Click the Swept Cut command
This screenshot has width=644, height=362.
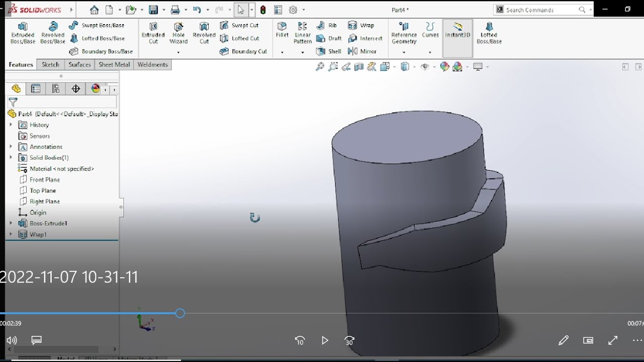click(239, 25)
